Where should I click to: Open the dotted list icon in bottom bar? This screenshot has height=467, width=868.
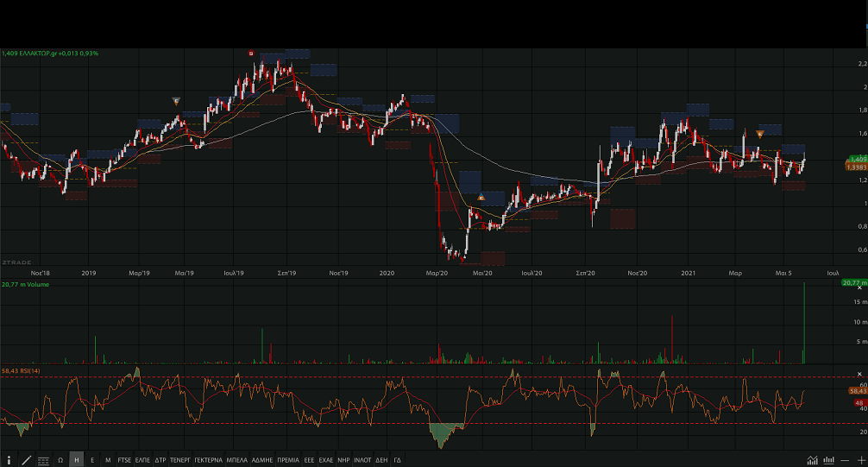tap(43, 460)
